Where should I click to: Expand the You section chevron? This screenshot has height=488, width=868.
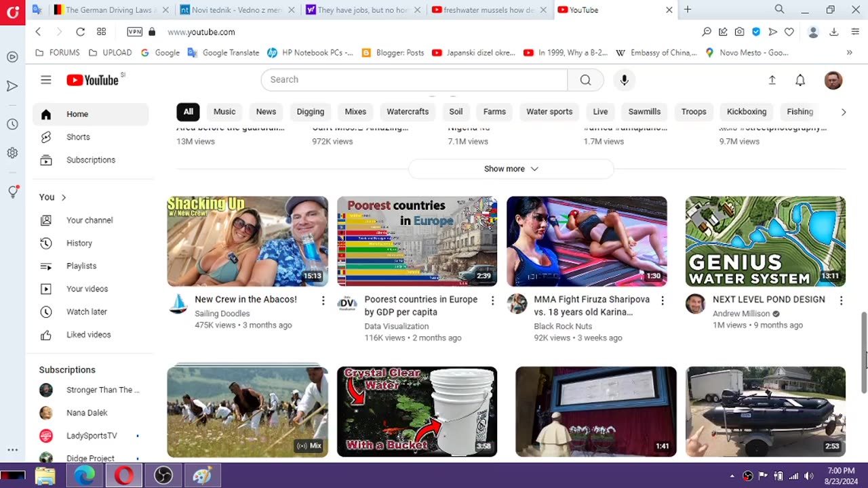click(x=64, y=197)
